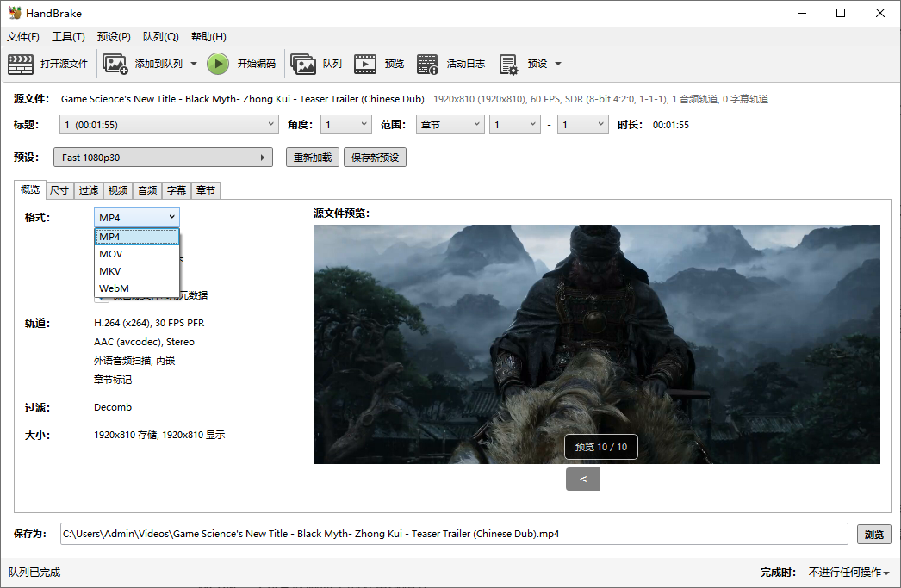Click the 添加到队列 label
Viewport: 901px width, 588px height.
[158, 64]
